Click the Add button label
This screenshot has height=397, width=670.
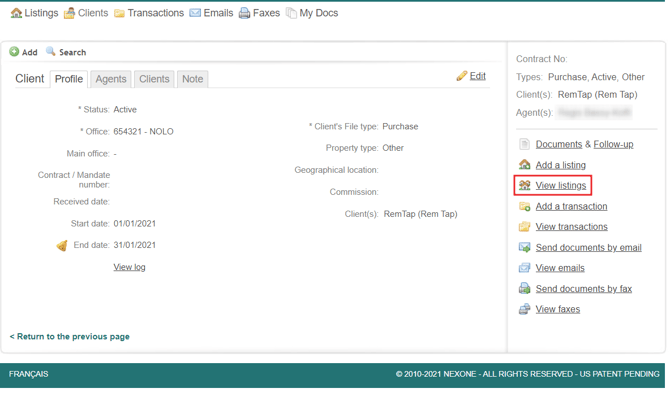pos(29,52)
